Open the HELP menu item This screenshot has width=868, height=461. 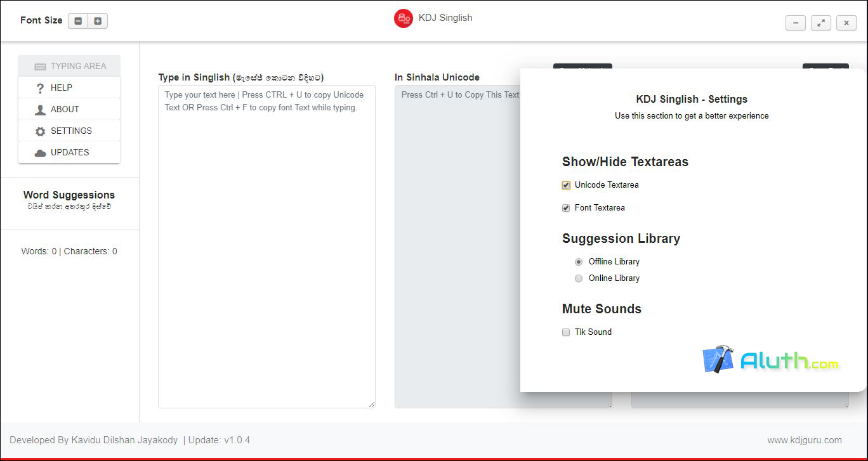tap(69, 88)
